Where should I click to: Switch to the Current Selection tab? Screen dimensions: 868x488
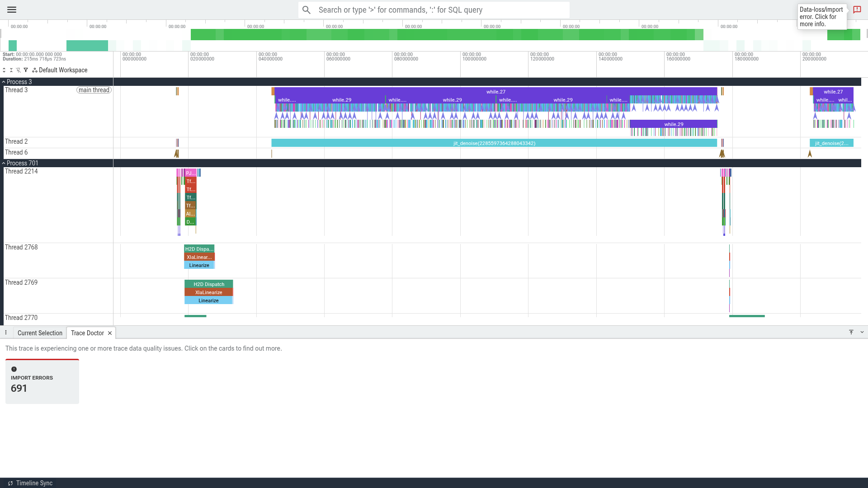point(40,333)
